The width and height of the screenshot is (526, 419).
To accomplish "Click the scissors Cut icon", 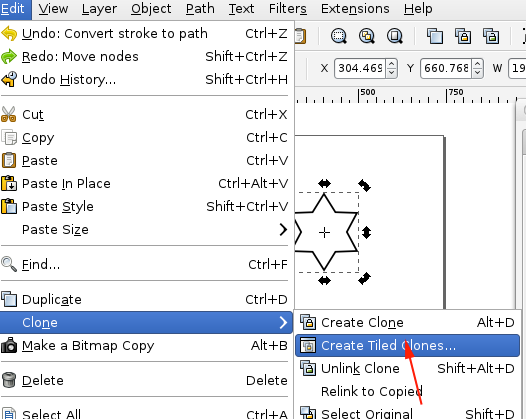I will point(9,114).
